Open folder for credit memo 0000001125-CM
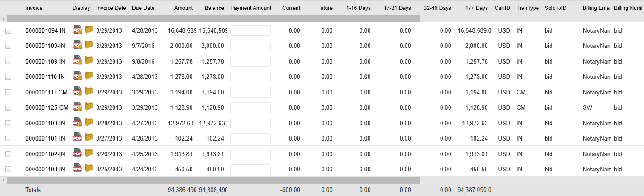Image resolution: width=644 pixels, height=196 pixels. pos(89,107)
